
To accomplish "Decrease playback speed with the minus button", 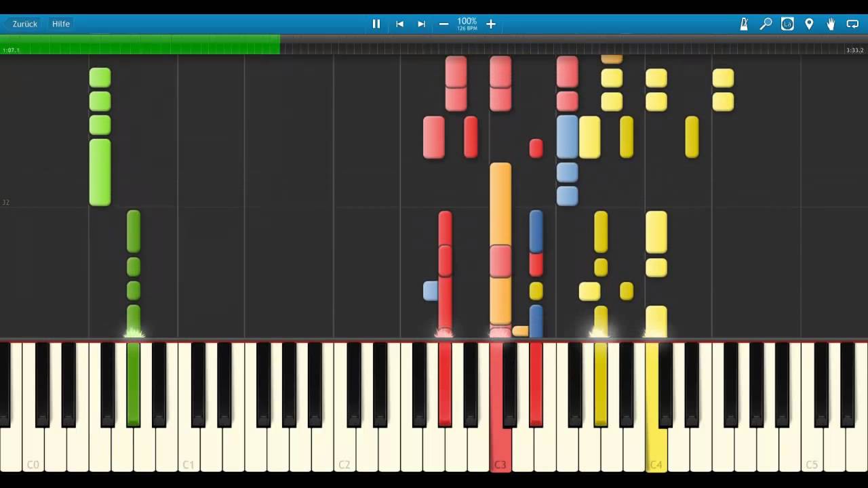I will pyautogui.click(x=443, y=24).
